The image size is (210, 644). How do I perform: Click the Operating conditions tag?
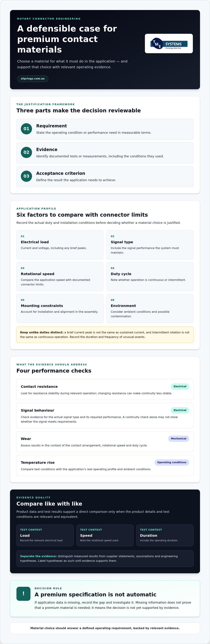point(172,462)
